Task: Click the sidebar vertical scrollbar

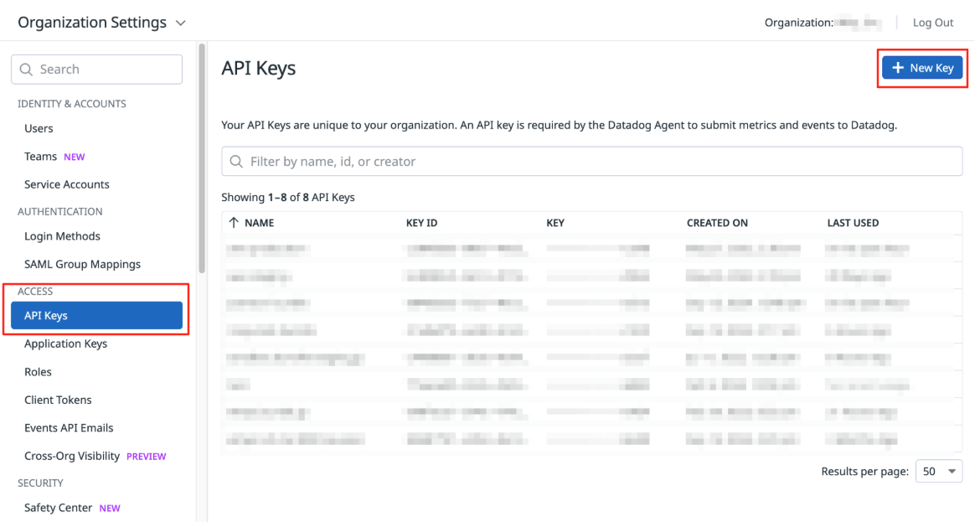Action: pyautogui.click(x=201, y=158)
